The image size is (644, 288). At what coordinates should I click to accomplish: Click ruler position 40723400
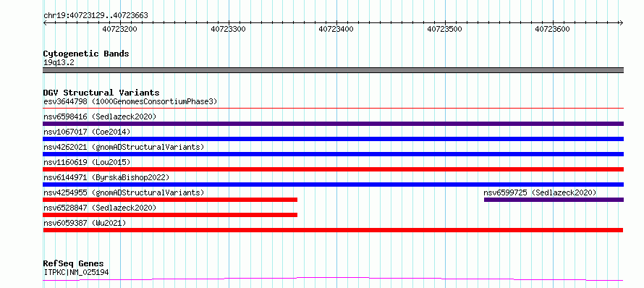click(x=336, y=29)
